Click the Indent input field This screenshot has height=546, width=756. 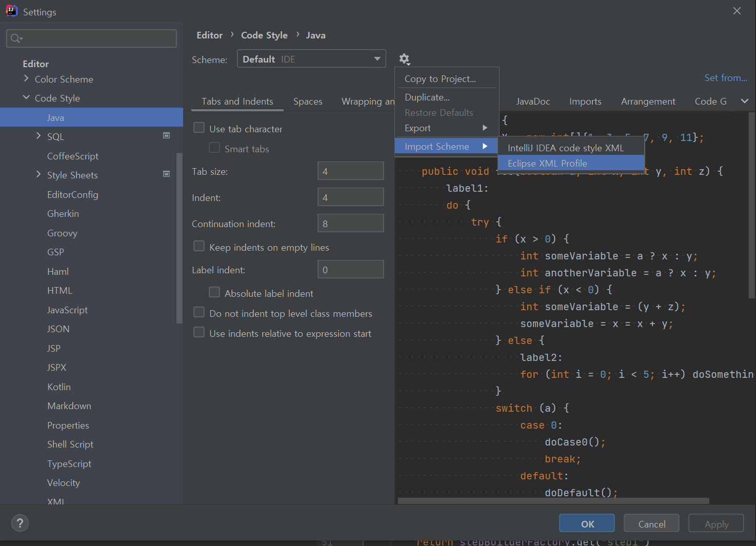tap(351, 197)
